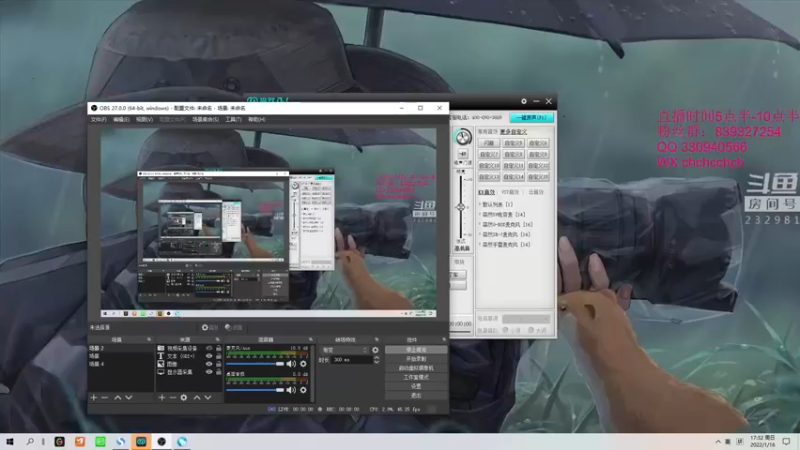Open blue globe browser in taskbar
Screen dimensions: 800x450
pos(182,441)
